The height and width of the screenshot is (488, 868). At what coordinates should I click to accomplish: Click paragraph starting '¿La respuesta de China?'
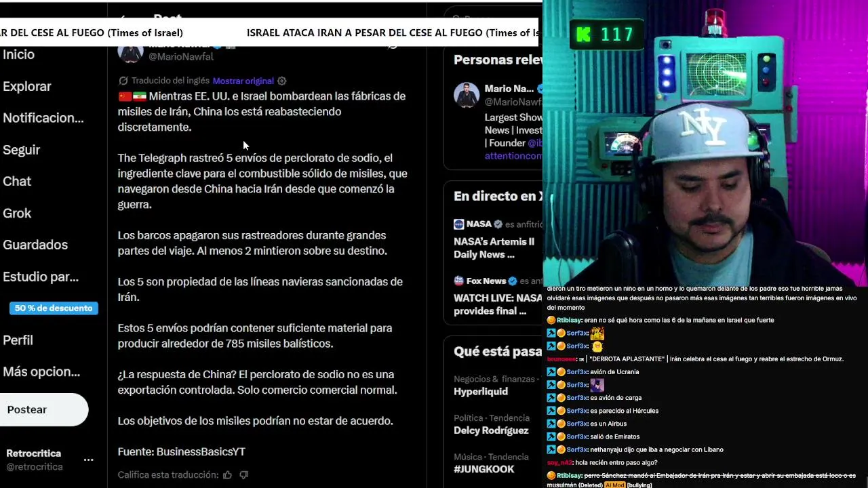click(x=258, y=382)
